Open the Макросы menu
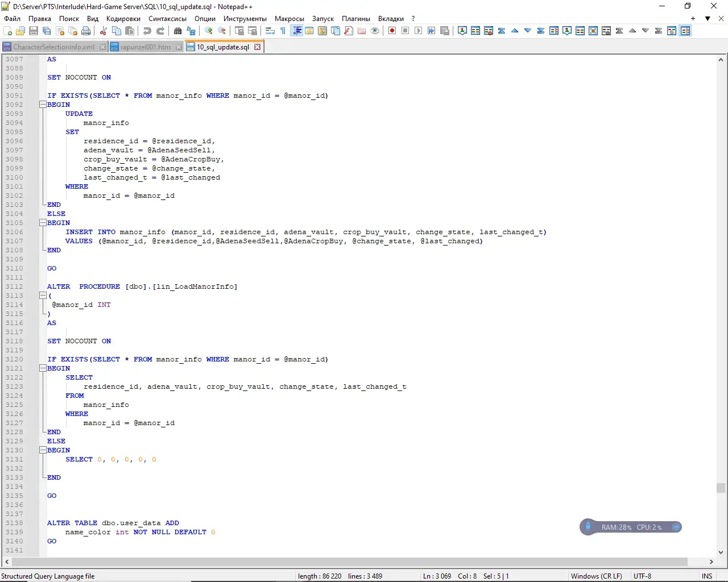Screen dimensions: 728x582 click(289, 19)
